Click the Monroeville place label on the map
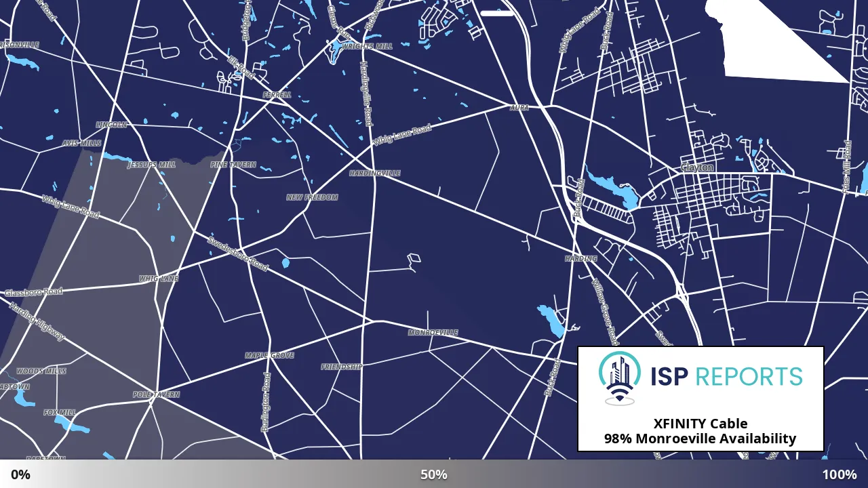Image resolution: width=868 pixels, height=488 pixels. pyautogui.click(x=433, y=333)
